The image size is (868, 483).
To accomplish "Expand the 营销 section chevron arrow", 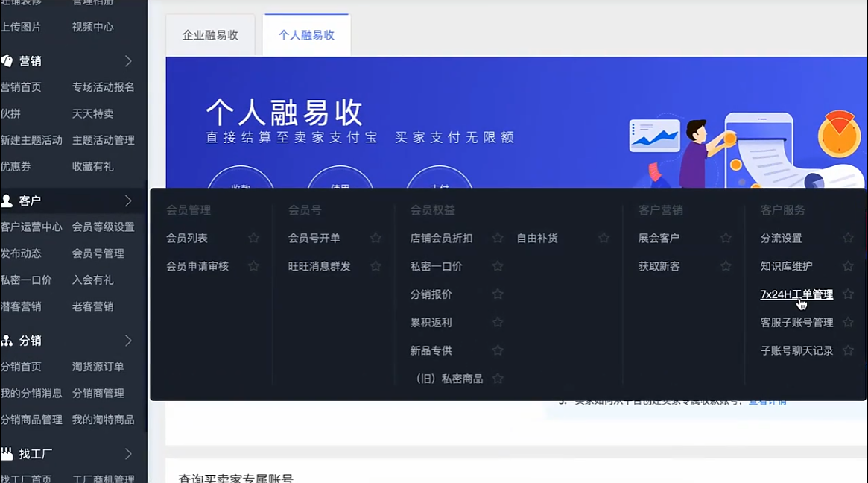I will point(128,61).
